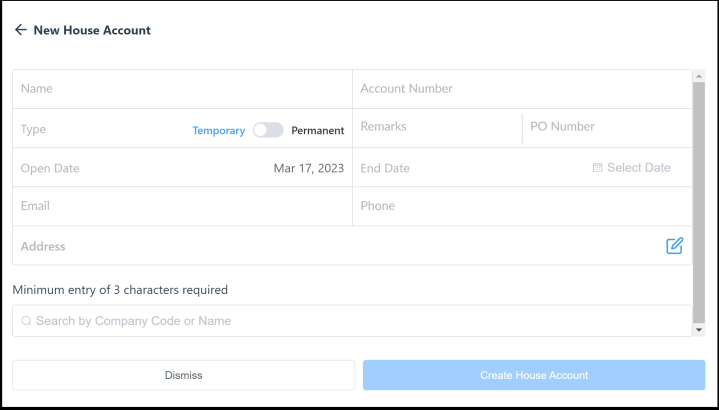Click the scrollbar up arrow
Screen dimensions: 719x410
[698, 76]
